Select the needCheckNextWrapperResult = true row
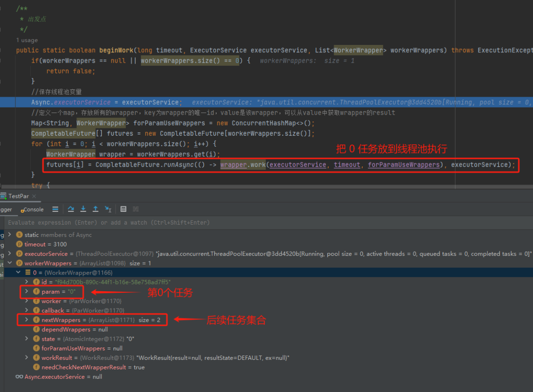Screen dimensions: 533x392 (x=268, y=367)
